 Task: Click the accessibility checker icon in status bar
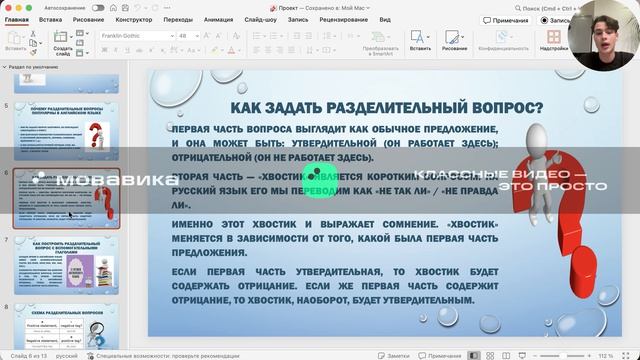[x=91, y=356]
